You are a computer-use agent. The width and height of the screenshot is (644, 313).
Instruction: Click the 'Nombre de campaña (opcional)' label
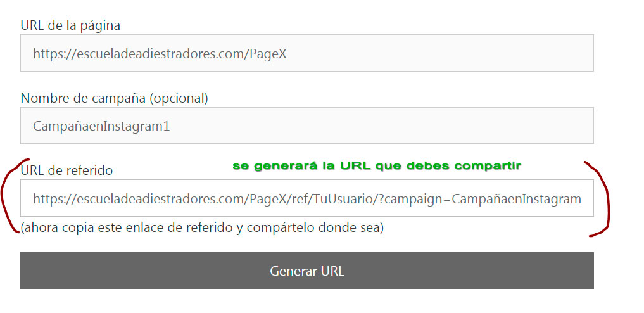pos(114,98)
